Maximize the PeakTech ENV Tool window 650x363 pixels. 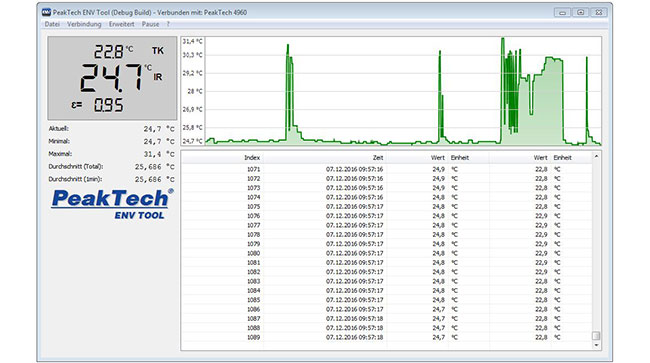pos(580,12)
